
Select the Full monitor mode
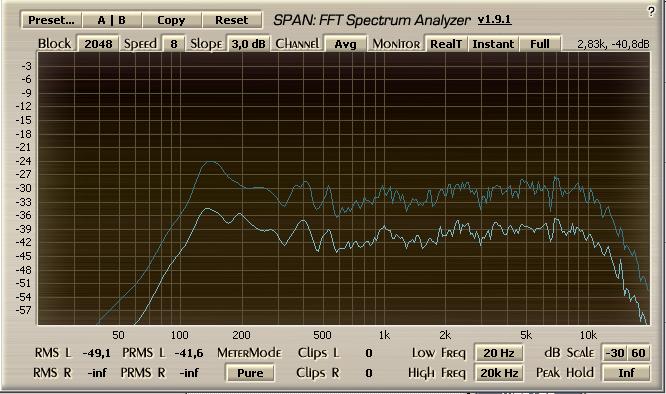click(540, 44)
